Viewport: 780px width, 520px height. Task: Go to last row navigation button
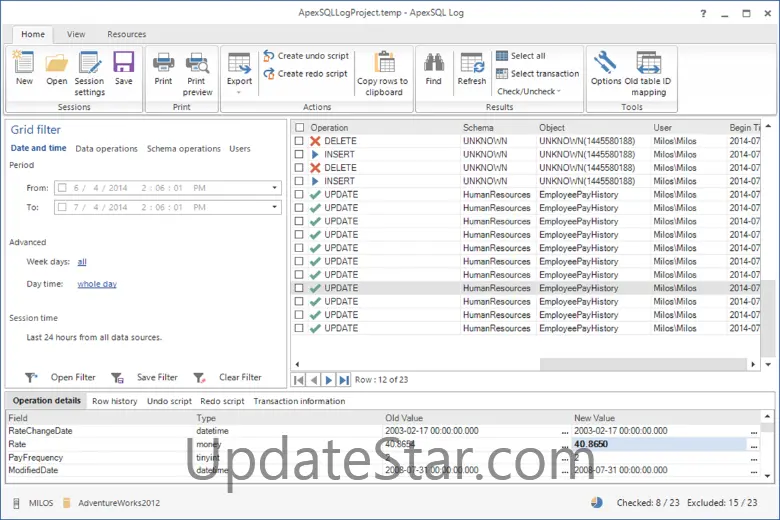pos(344,380)
